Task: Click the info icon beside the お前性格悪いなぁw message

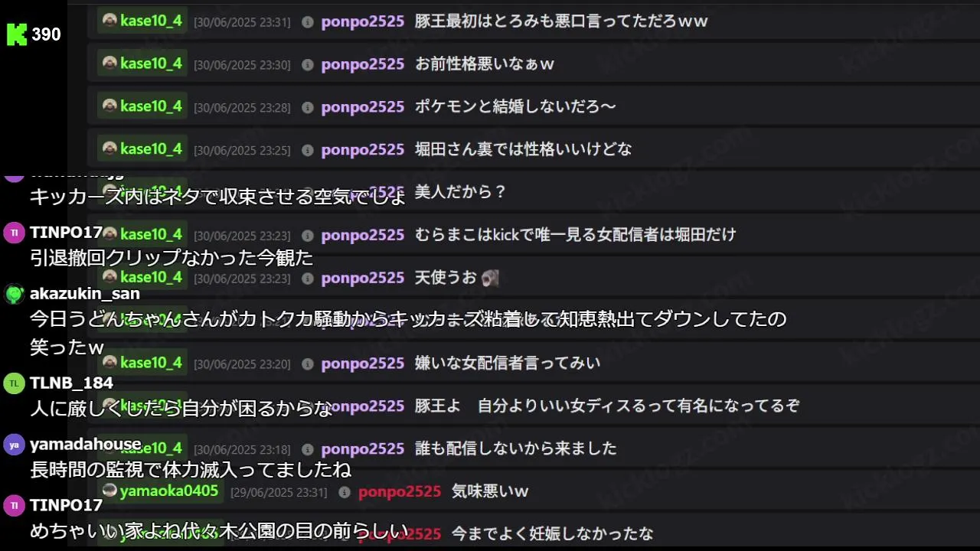Action: [x=308, y=65]
